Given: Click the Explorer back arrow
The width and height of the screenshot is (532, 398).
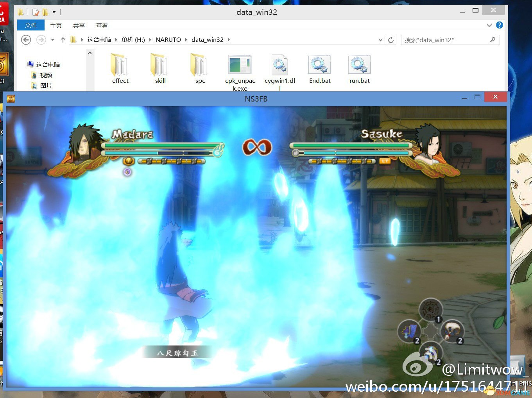Looking at the screenshot, I should 26,40.
